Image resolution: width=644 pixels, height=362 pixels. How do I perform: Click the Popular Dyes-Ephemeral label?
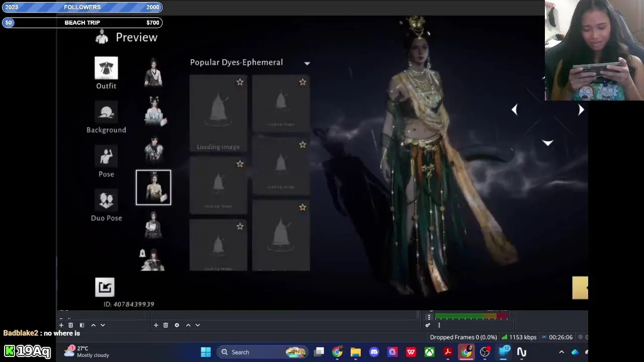(236, 62)
